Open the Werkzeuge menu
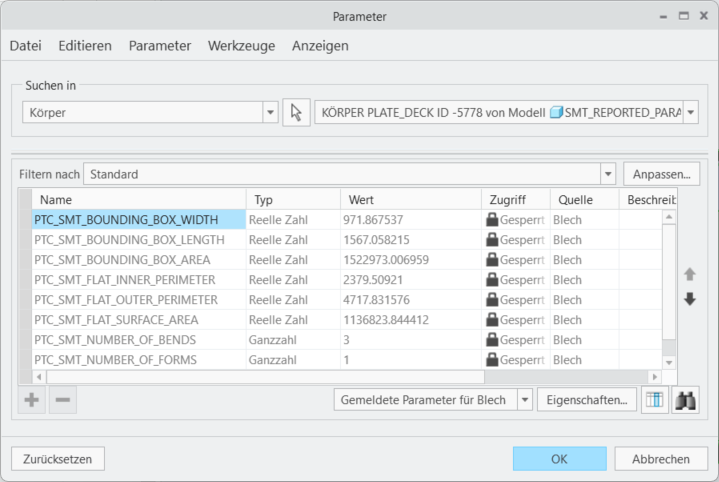This screenshot has width=719, height=482. click(x=242, y=46)
